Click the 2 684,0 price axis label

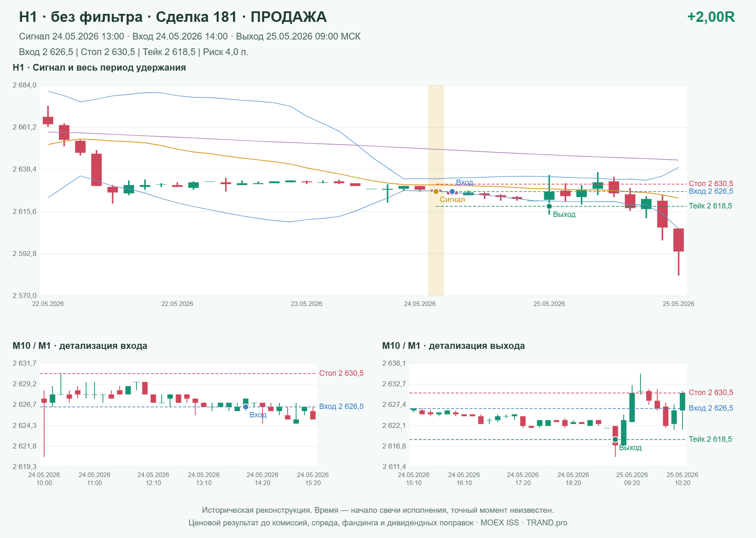coord(24,85)
